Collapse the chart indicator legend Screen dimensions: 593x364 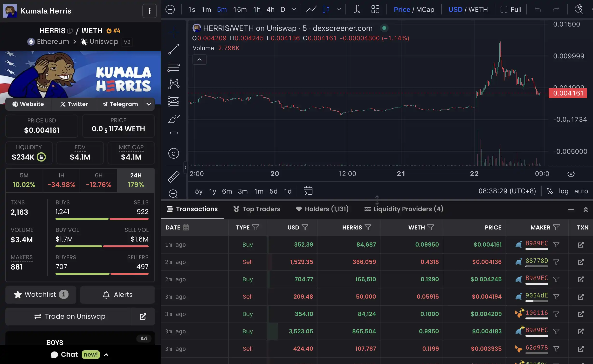(x=199, y=60)
